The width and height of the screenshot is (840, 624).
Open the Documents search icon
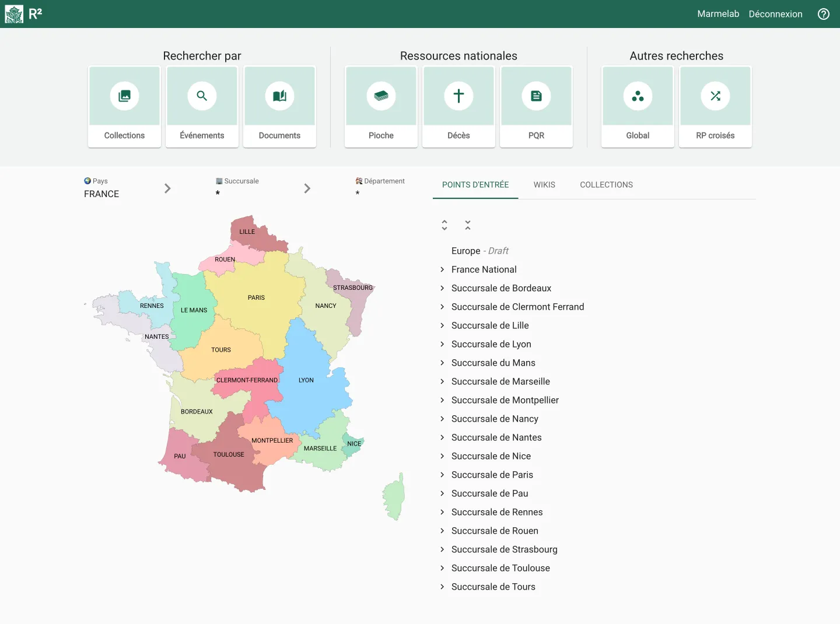click(279, 96)
